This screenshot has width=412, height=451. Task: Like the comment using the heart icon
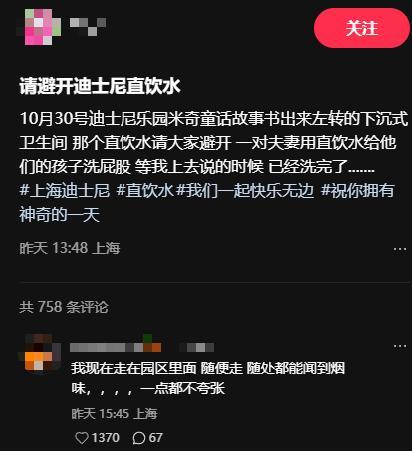point(82,438)
